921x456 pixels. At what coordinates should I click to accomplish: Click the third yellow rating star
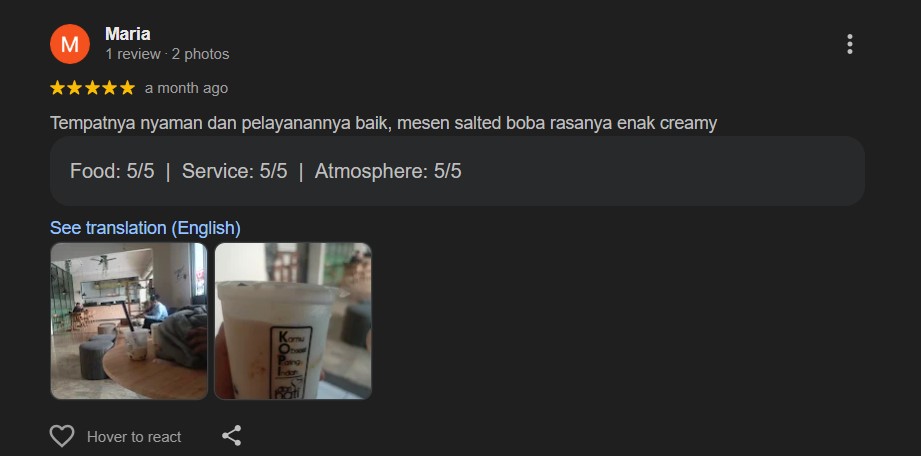[x=92, y=88]
